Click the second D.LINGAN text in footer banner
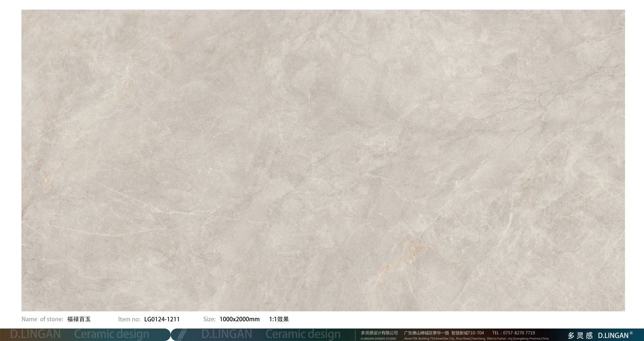Viewport: 644px width, 341px height. pyautogui.click(x=227, y=334)
